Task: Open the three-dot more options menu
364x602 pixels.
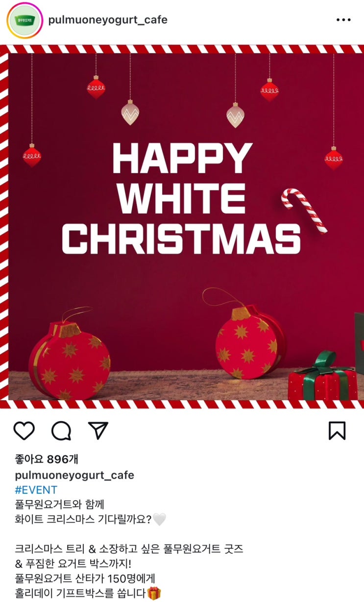Action: [343, 20]
